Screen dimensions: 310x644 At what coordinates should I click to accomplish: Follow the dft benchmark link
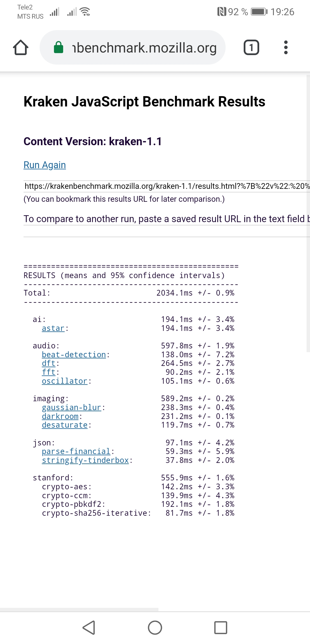pyautogui.click(x=49, y=363)
